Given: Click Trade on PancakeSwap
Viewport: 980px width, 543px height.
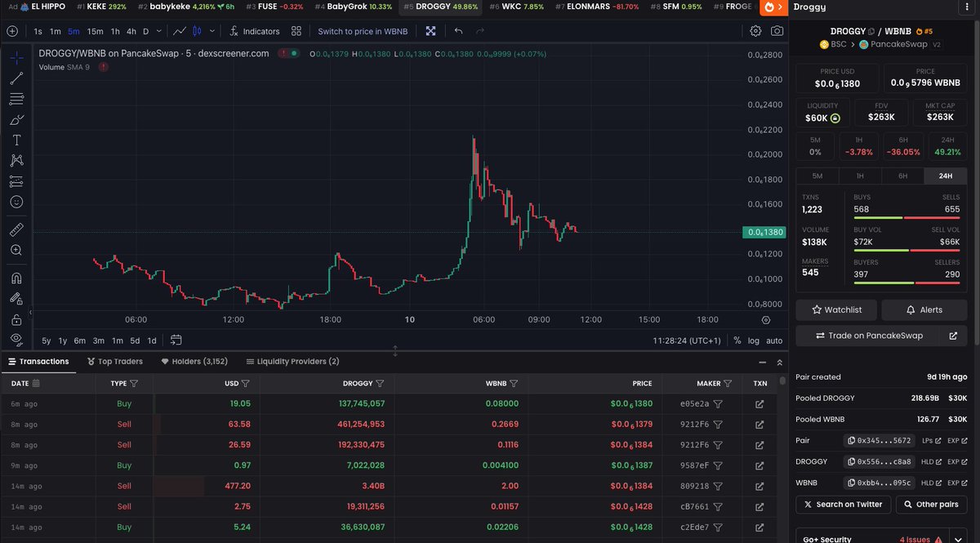Looking at the screenshot, I should (869, 336).
